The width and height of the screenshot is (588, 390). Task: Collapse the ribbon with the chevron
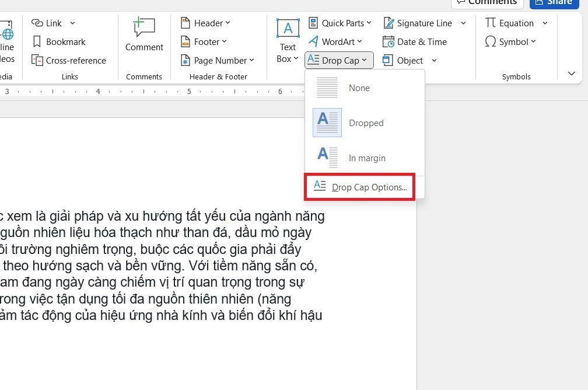tap(572, 74)
